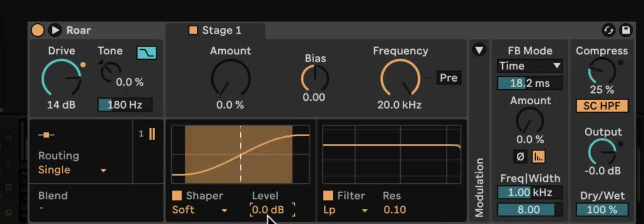Select the 8.00 feedback width field
Viewport: 644px width, 224px height.
(530, 210)
